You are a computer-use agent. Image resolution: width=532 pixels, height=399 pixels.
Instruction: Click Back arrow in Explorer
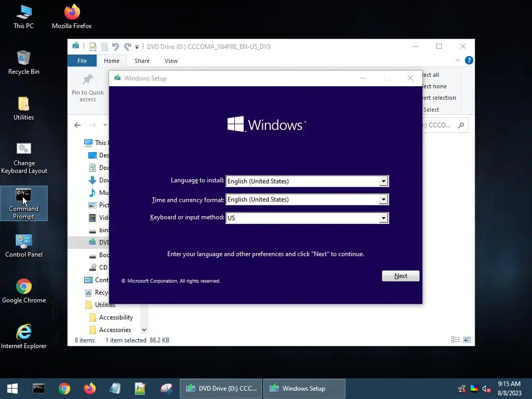(77, 125)
